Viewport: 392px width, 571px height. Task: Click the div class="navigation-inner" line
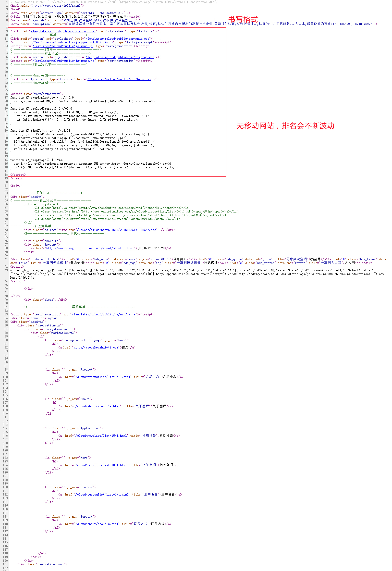click(x=50, y=329)
